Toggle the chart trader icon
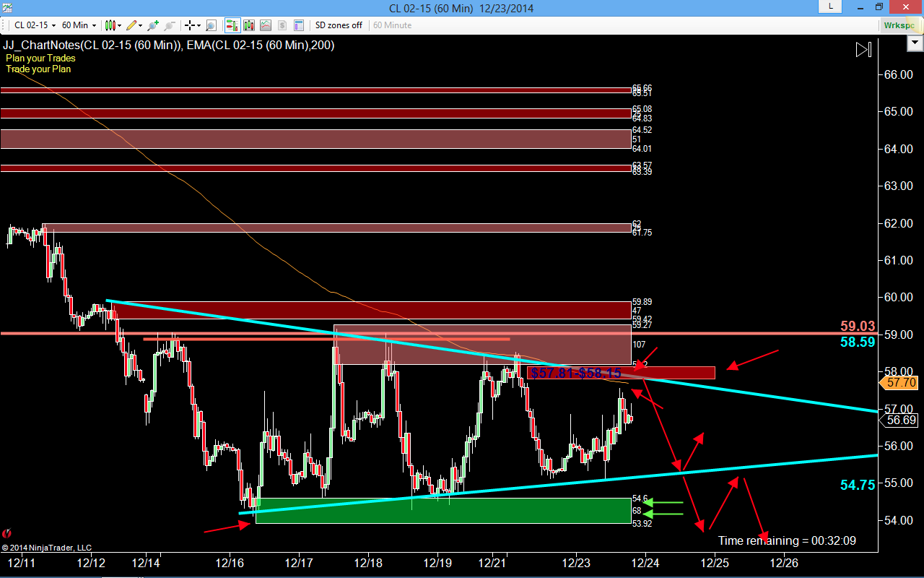This screenshot has height=578, width=924. [232, 25]
